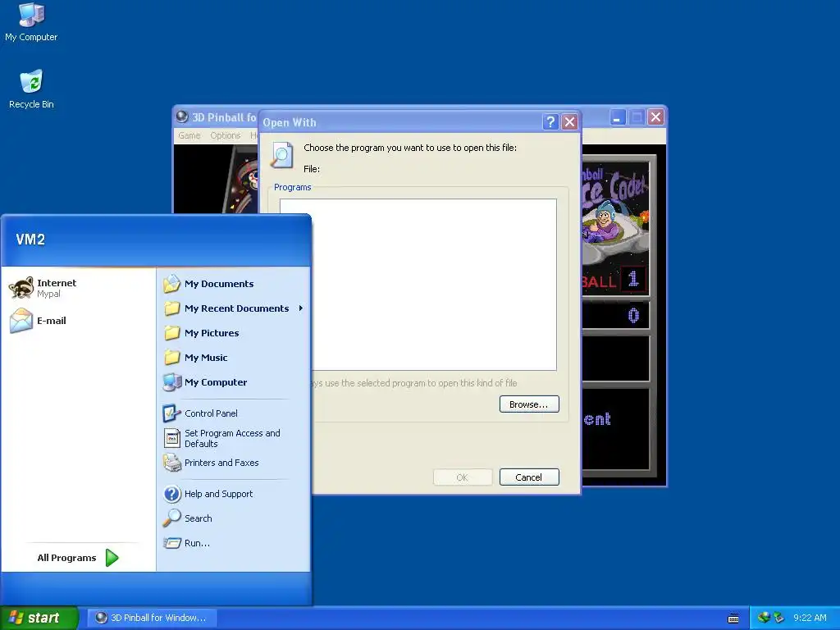Open Help and Support
Screen dimensions: 840x630
[234, 494]
